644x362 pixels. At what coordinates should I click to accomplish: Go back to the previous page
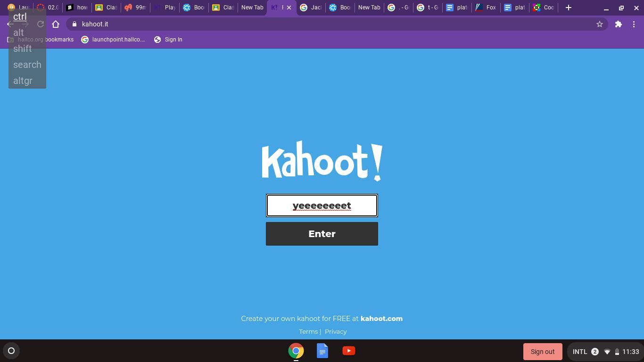10,24
